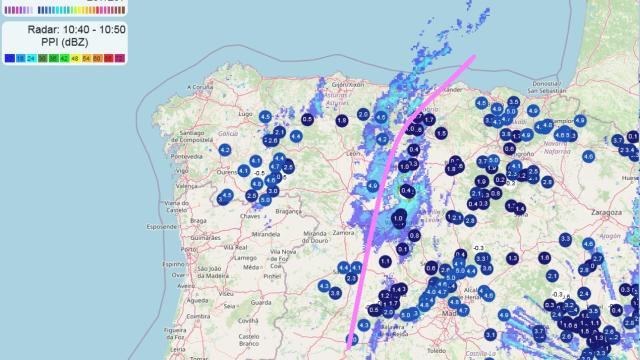Click the Zaragoza city label
Screen dimensions: 640x360
607,213
